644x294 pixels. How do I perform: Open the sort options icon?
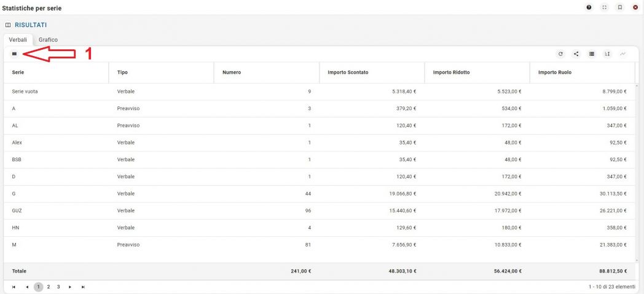(x=607, y=54)
